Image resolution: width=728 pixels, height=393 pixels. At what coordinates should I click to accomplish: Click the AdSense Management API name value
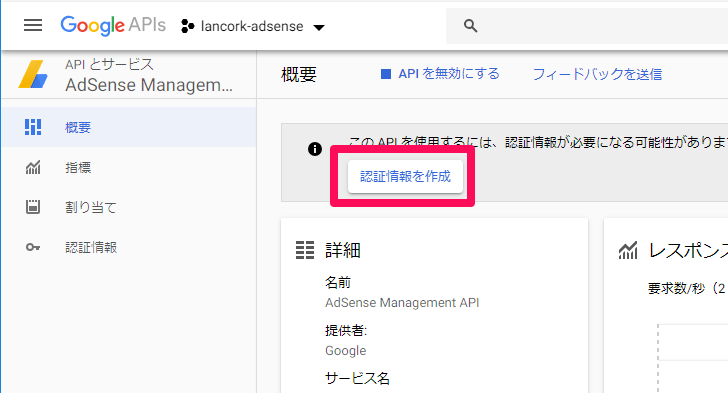pos(402,303)
